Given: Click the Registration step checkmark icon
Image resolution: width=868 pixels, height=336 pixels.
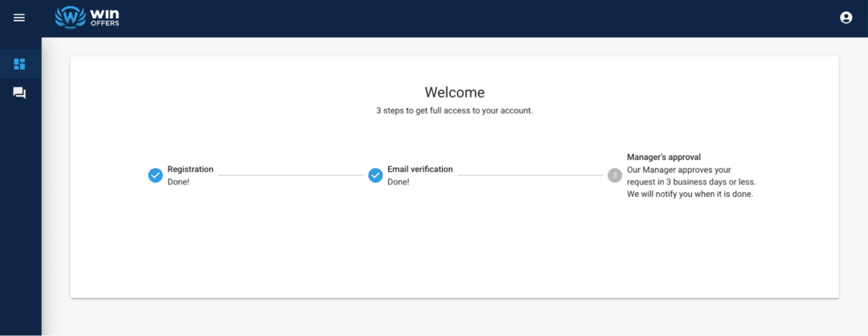Looking at the screenshot, I should click(x=155, y=175).
